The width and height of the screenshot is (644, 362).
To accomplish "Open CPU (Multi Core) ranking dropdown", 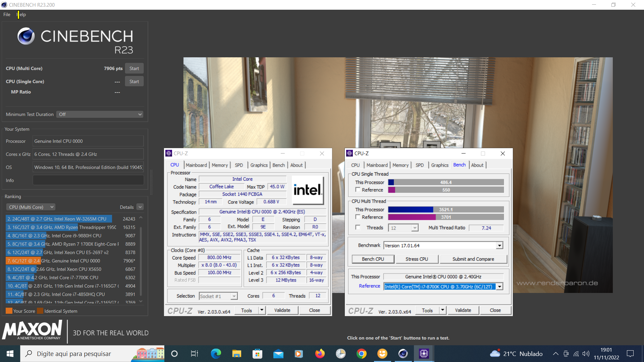I will 31,207.
